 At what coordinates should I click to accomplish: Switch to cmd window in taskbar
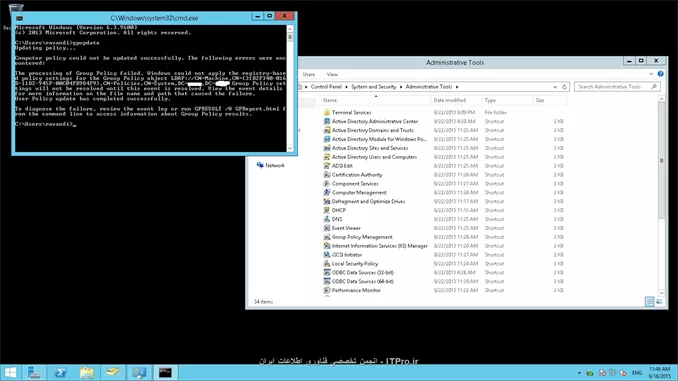(165, 372)
